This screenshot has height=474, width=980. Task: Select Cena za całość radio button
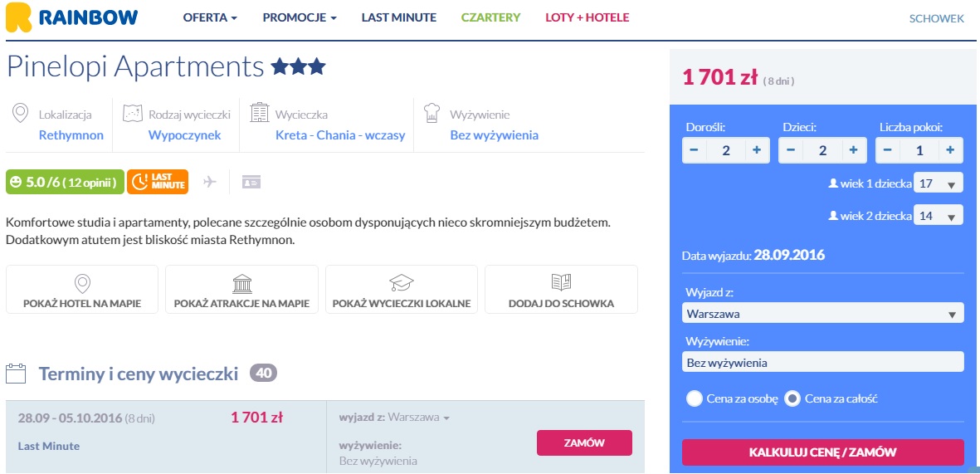click(792, 399)
